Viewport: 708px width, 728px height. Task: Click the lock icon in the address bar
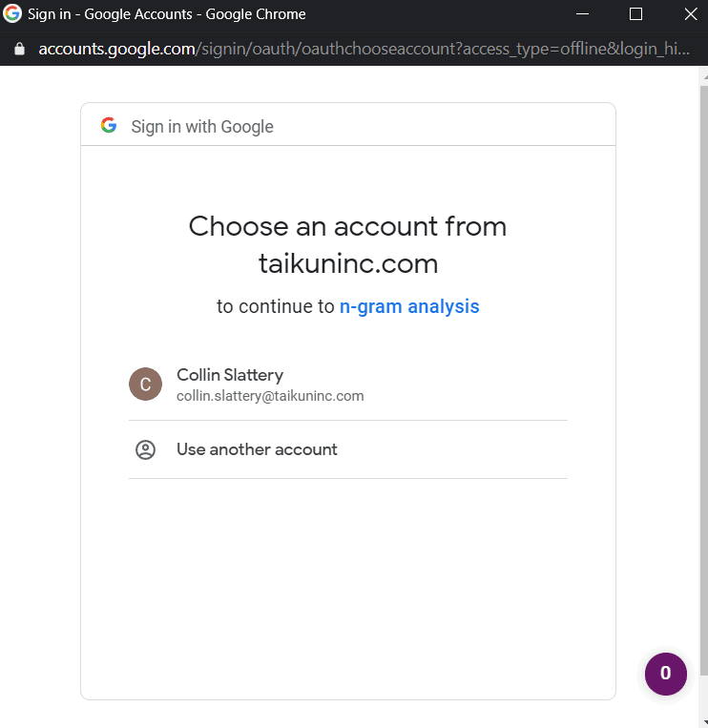click(x=19, y=49)
